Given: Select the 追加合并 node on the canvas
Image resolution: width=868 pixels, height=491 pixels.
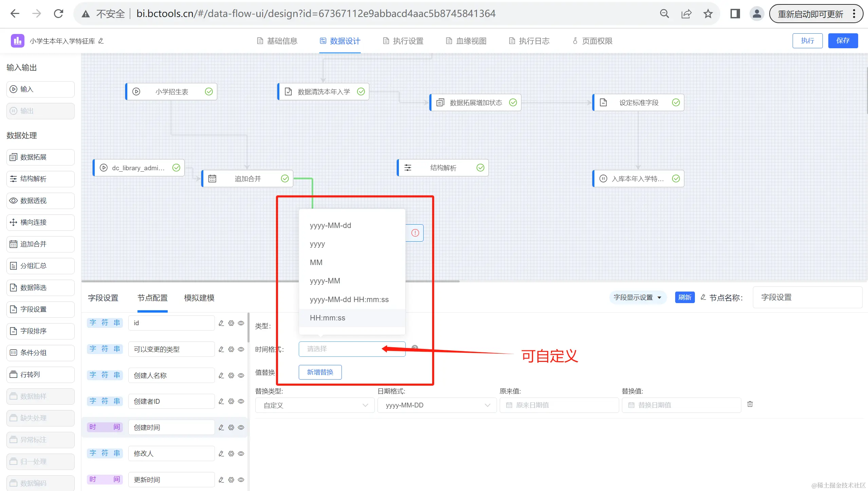Looking at the screenshot, I should tap(247, 179).
